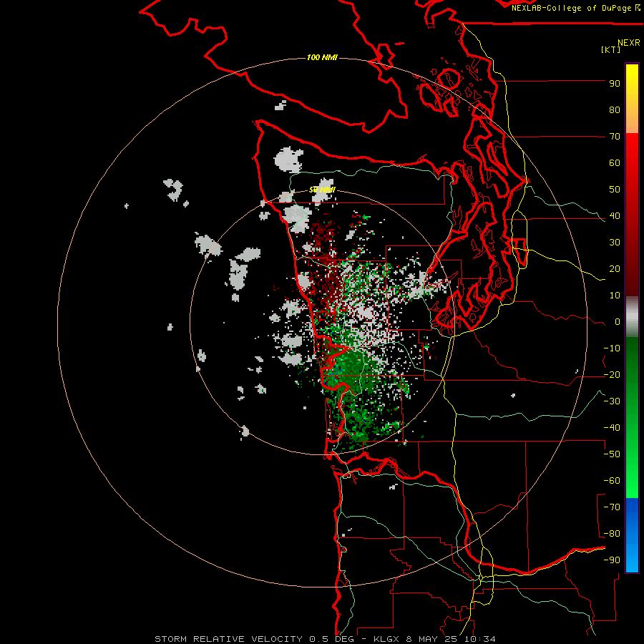
Task: Click the 80 knot scale label
Action: [615, 110]
